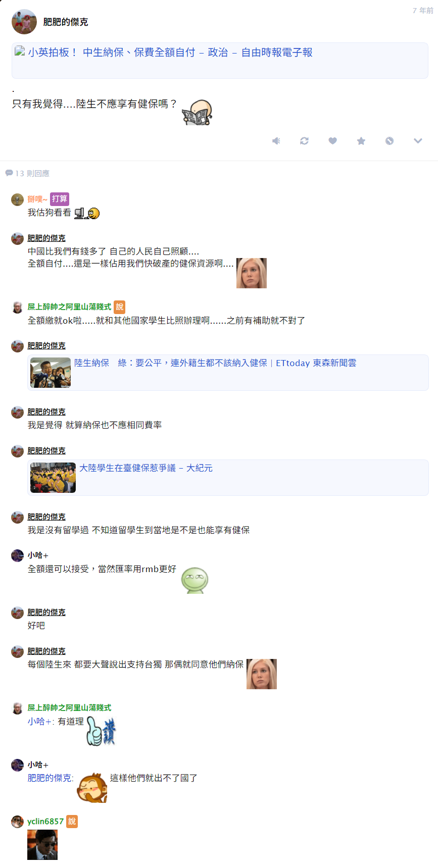Click the 肥肥的傑克 mention in 小哈+ reply

point(50,778)
